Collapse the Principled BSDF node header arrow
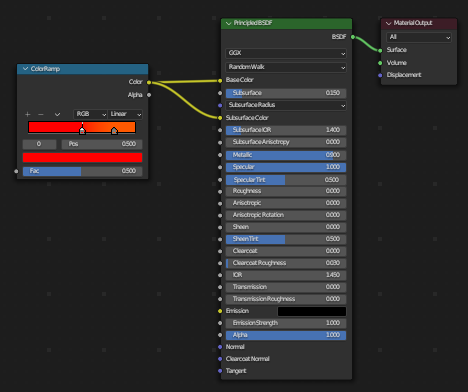 click(x=228, y=23)
